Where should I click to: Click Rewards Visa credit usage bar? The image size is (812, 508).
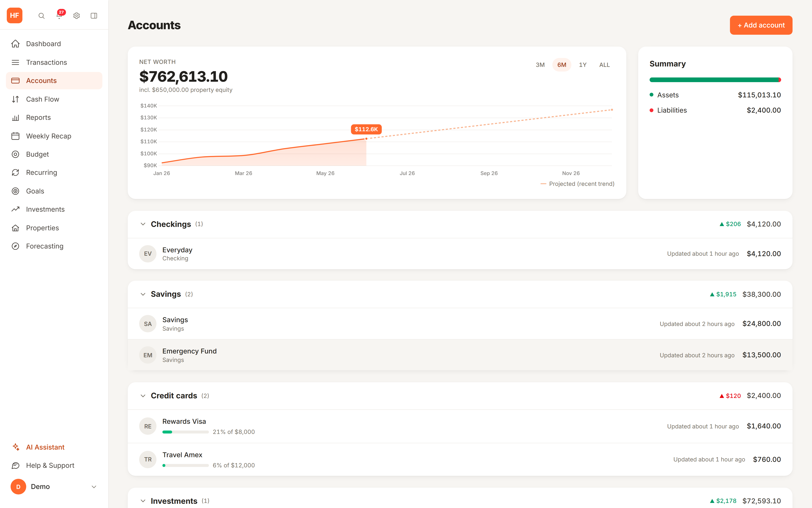point(185,432)
